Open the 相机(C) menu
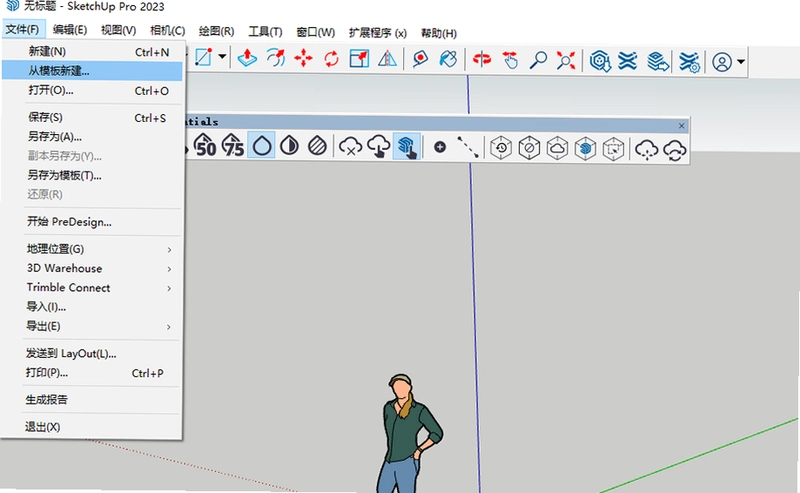This screenshot has width=800, height=493. 167,31
